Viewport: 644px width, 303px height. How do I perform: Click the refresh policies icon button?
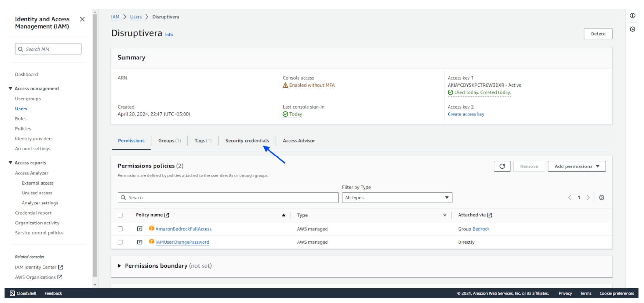502,166
